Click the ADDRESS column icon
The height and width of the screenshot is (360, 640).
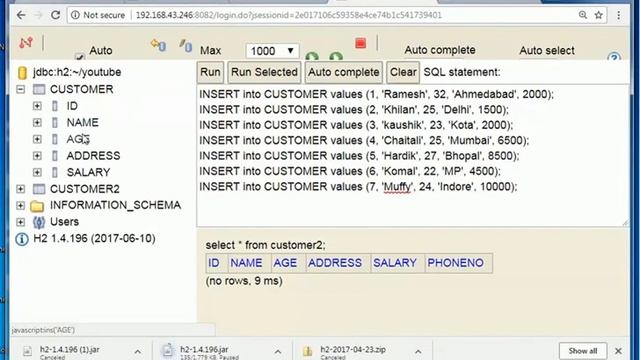click(x=55, y=156)
